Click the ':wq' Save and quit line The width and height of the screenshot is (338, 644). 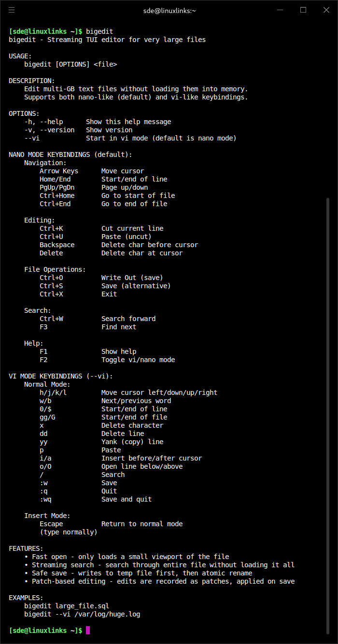click(45, 499)
